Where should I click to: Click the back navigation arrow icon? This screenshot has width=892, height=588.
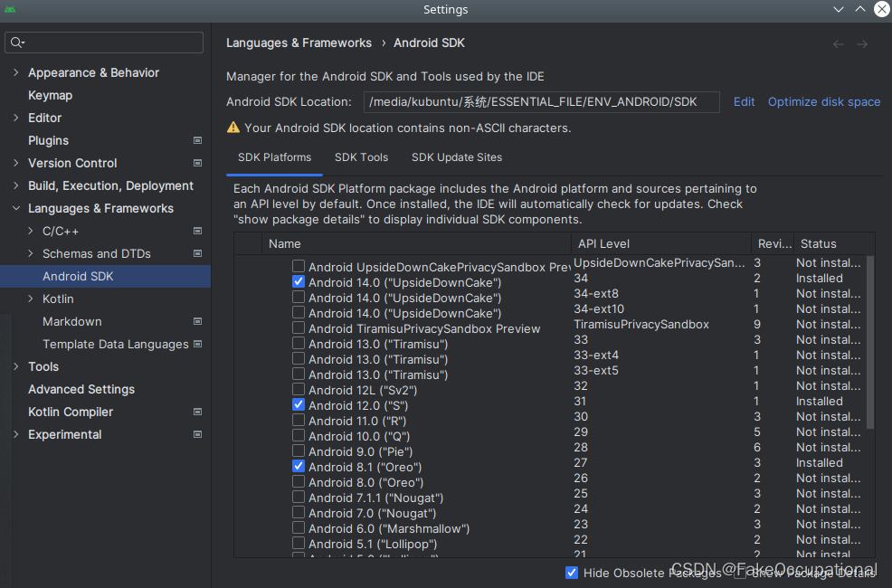[838, 44]
